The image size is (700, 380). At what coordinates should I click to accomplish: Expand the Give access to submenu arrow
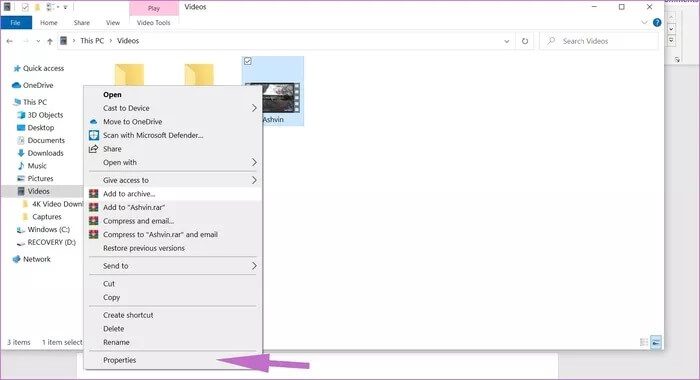pyautogui.click(x=254, y=180)
